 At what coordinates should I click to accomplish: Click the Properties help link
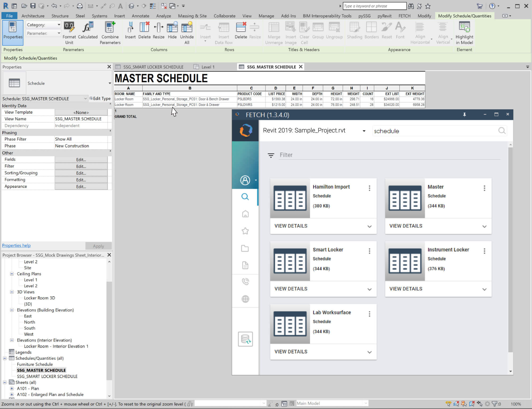point(16,246)
